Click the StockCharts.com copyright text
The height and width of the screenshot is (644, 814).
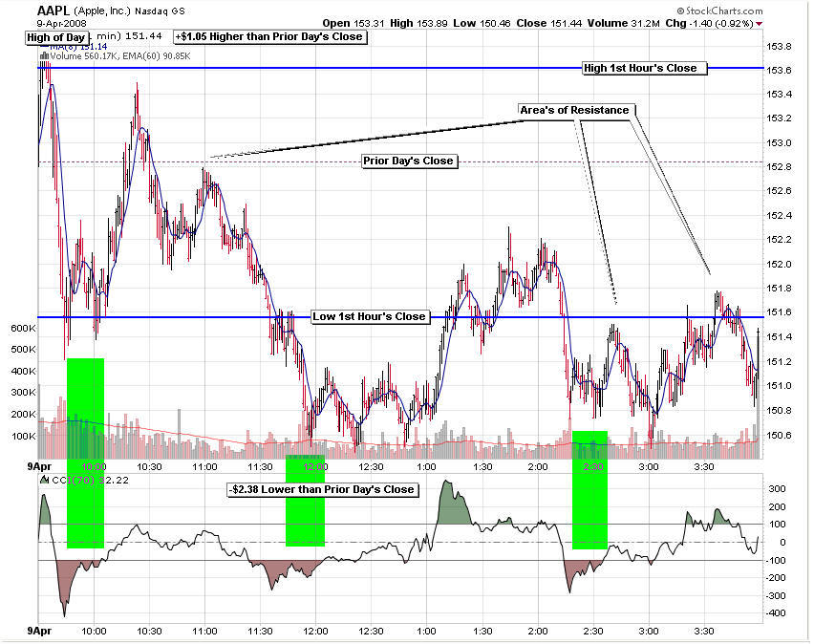pos(719,11)
